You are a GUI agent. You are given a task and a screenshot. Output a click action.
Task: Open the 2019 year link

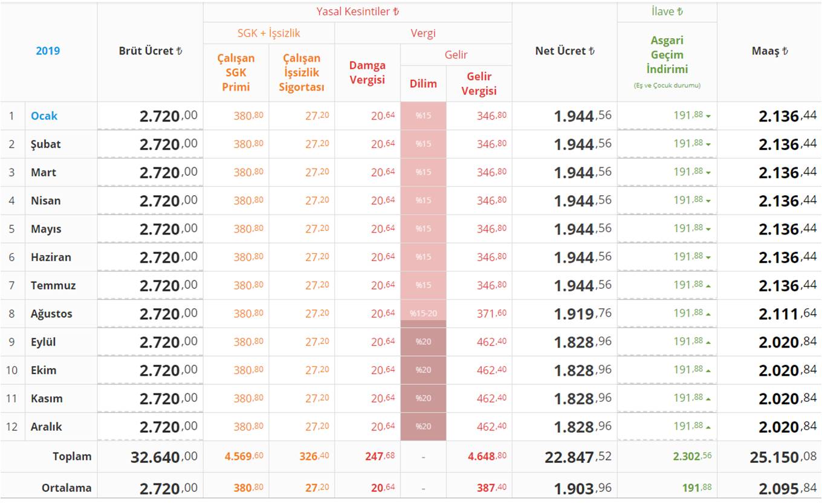[x=48, y=51]
